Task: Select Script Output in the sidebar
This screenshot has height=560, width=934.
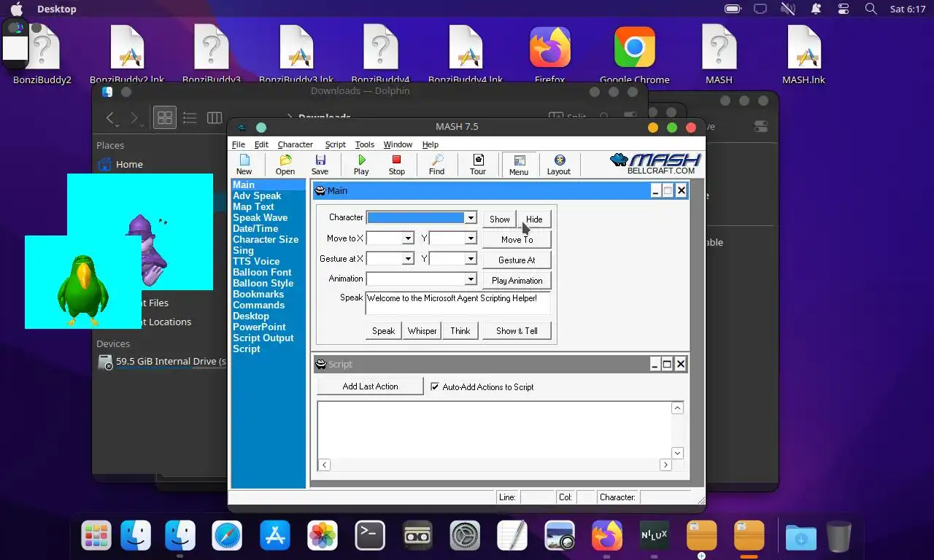Action: point(263,338)
